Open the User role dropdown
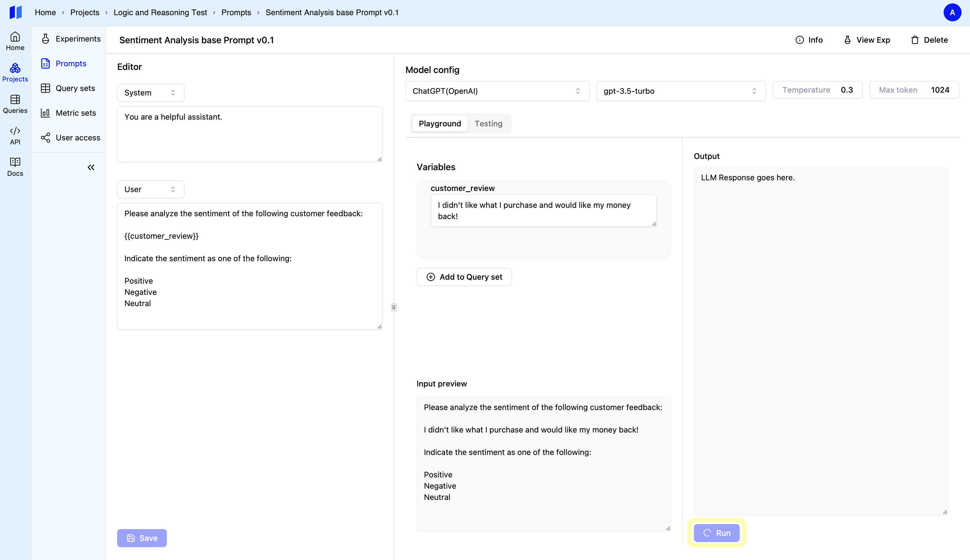The image size is (970, 560). [150, 189]
